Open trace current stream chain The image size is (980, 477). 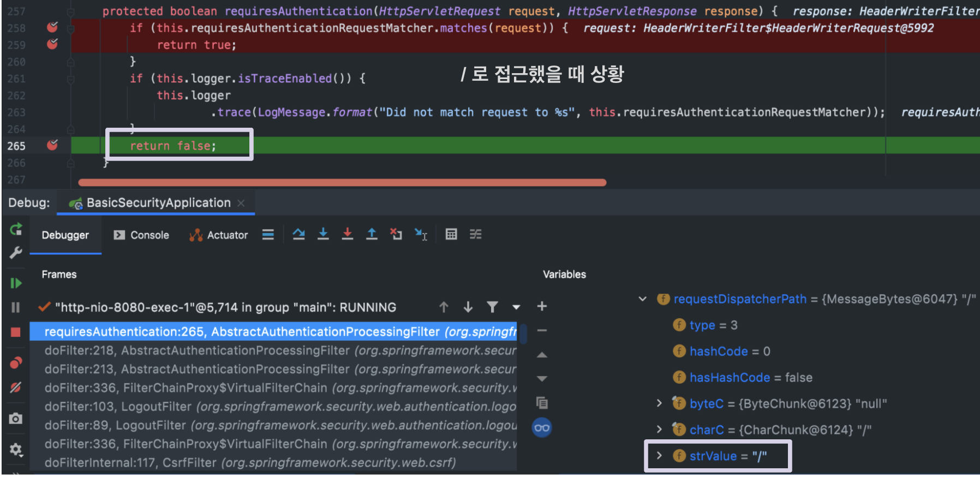(476, 235)
